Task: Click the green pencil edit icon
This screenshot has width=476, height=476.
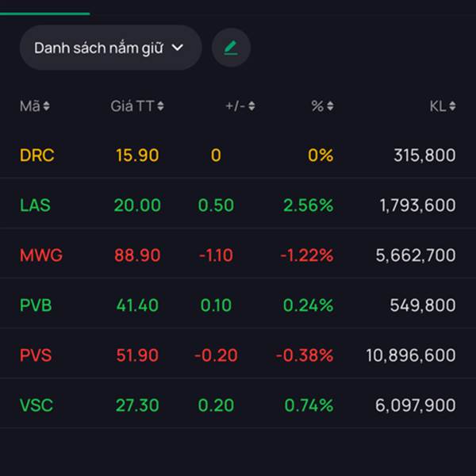Action: [231, 48]
